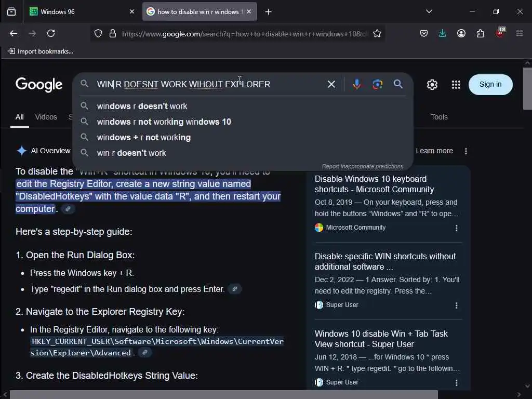Click '3. Create the DisabledHotkeys String Value:'

pyautogui.click(x=107, y=376)
